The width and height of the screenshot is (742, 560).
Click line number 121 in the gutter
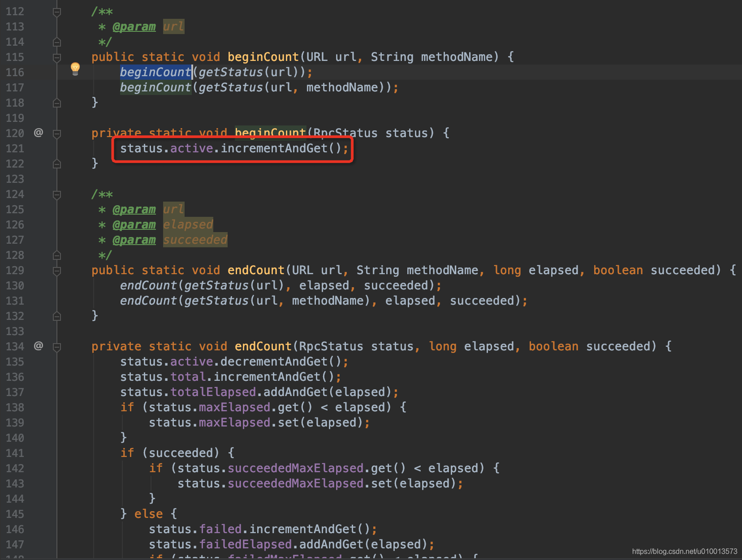point(15,148)
